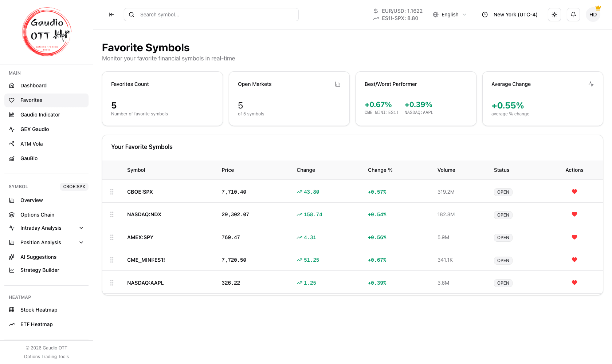Click the price 7,710.40 for CBOE:SPX
612x364 pixels.
coord(234,192)
